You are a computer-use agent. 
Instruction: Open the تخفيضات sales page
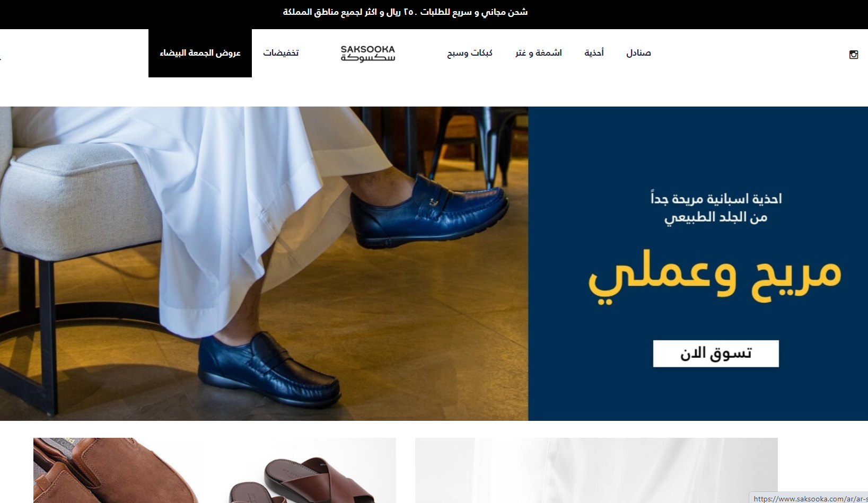[x=281, y=53]
